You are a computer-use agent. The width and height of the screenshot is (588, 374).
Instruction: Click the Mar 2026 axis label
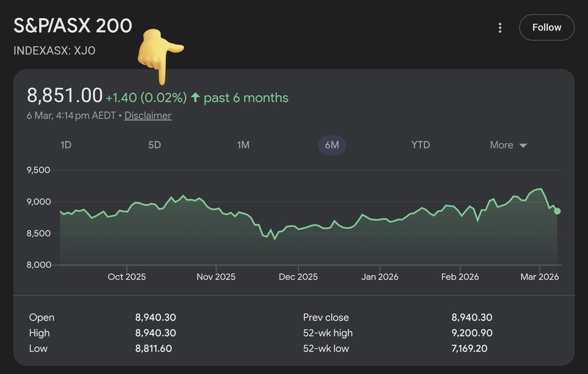point(539,277)
